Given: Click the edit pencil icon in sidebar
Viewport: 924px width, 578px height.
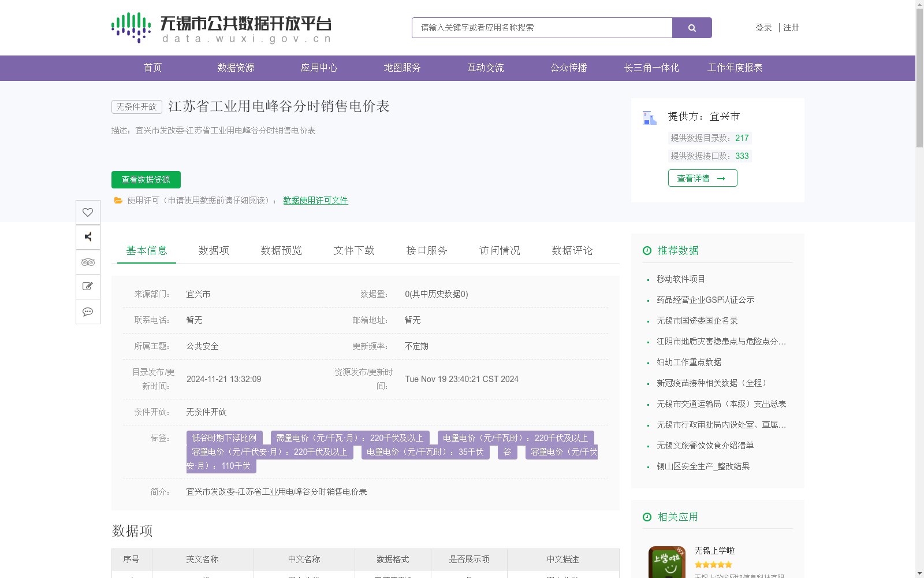Looking at the screenshot, I should coord(88,287).
